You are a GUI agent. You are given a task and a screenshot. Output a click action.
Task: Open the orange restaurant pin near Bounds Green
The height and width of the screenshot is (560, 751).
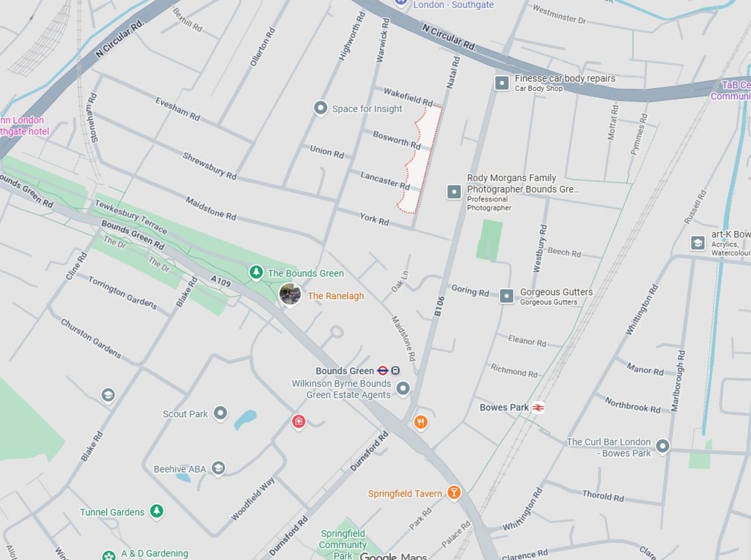point(421,423)
